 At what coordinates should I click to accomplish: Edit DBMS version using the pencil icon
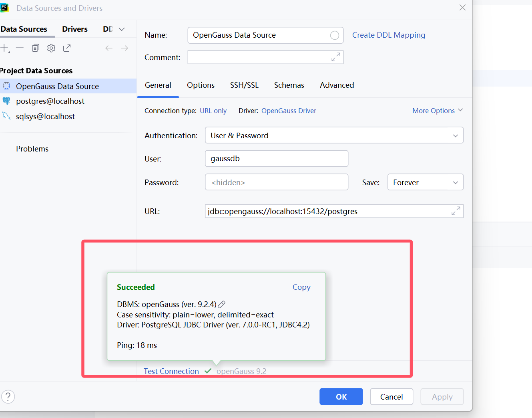[x=221, y=304]
